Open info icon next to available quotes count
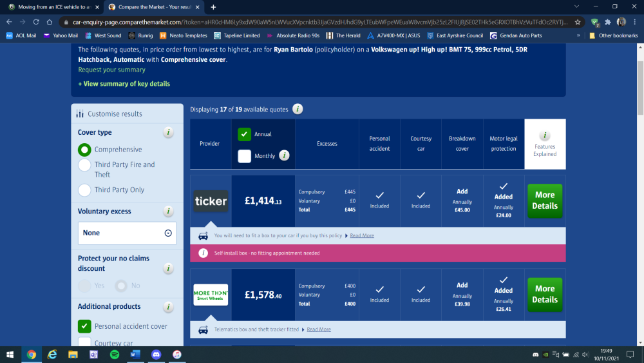Screen dimensions: 644x363 [298, 109]
